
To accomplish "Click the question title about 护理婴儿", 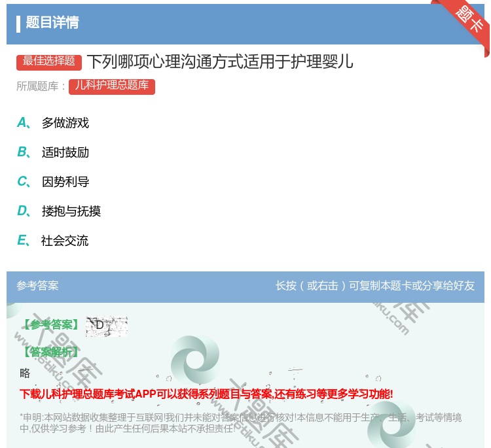I will click(x=220, y=61).
